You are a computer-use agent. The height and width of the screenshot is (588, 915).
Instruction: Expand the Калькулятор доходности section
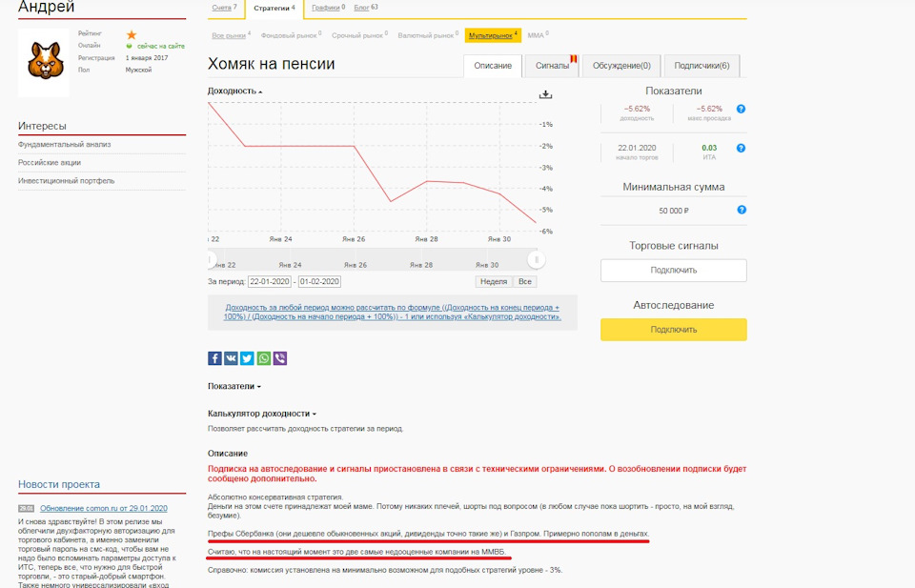[262, 414]
